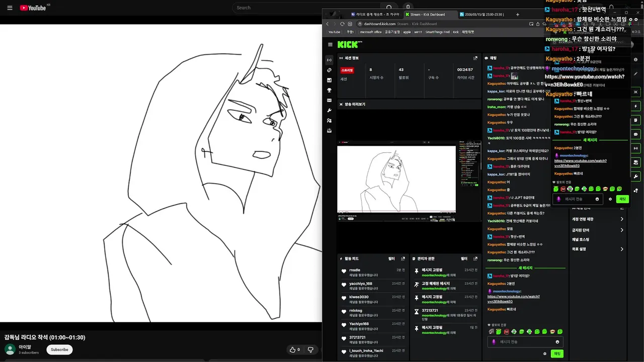
Task: Click the green chat bubble icon on right toolbar
Action: coord(636,135)
